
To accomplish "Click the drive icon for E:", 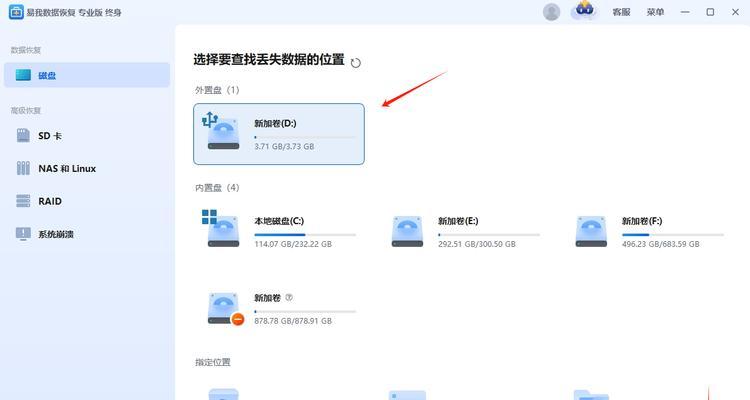I will [x=407, y=232].
